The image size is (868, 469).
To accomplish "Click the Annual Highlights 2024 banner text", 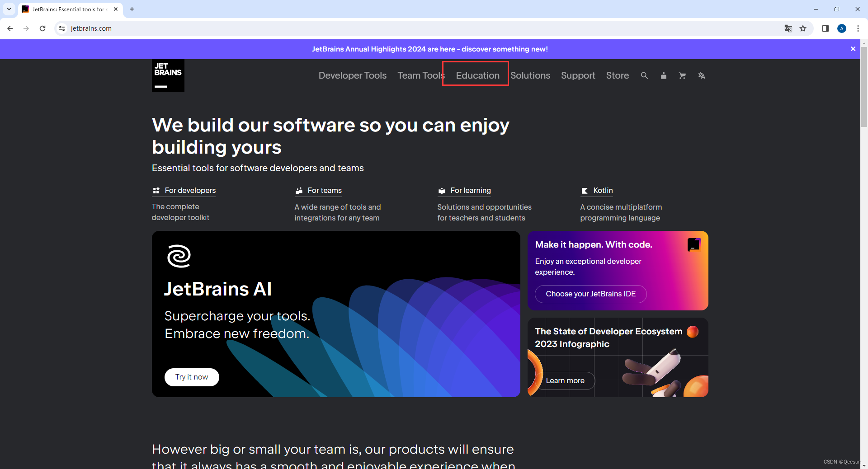I will (429, 49).
